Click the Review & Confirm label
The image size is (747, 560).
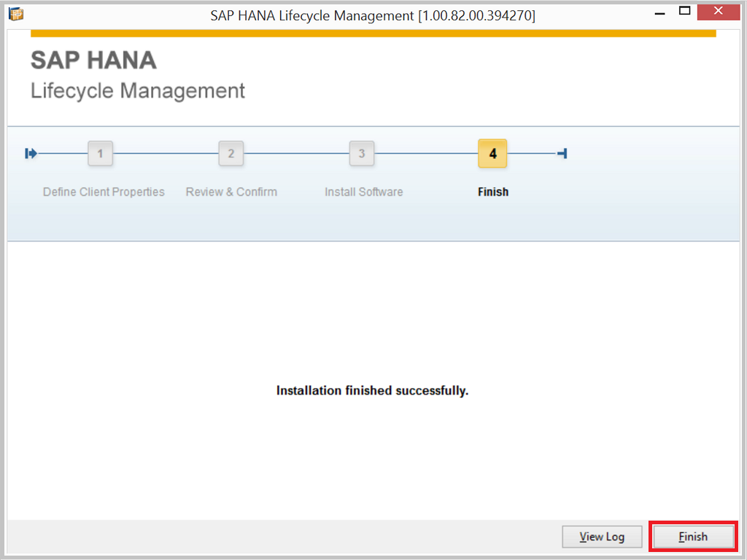[231, 192]
